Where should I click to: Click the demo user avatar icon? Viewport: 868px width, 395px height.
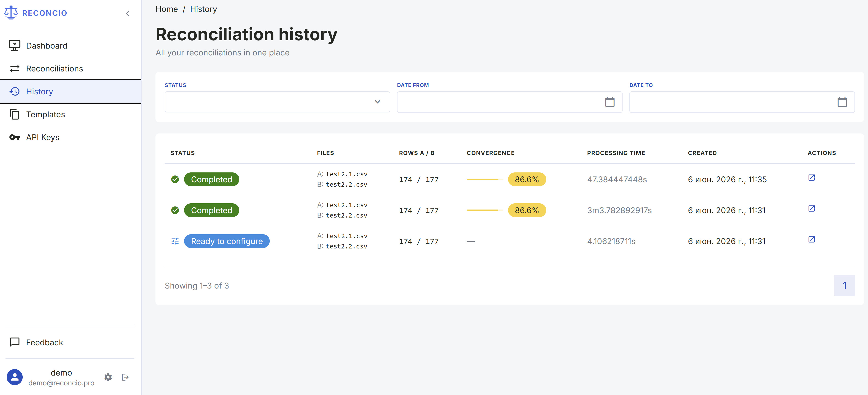14,377
